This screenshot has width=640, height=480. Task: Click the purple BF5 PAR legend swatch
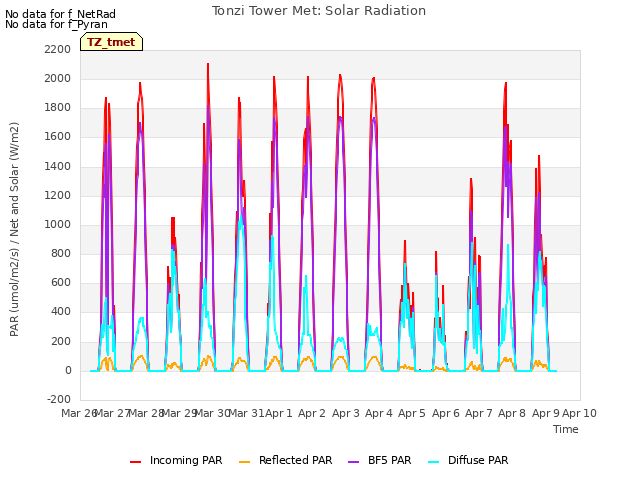tap(353, 462)
